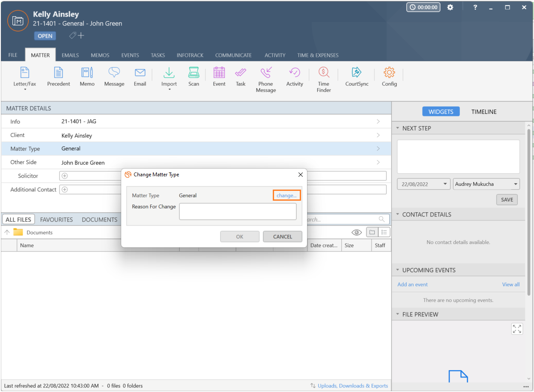Expand the Client row chevron
The height and width of the screenshot is (392, 534).
tap(378, 135)
